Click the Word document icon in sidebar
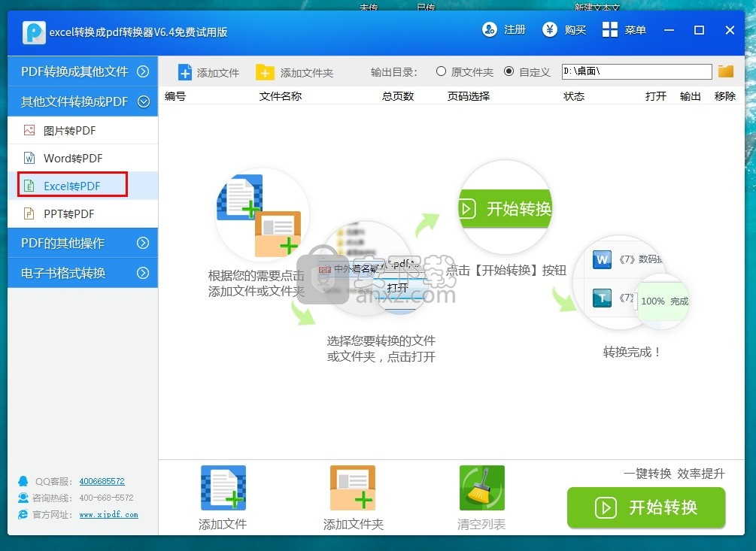This screenshot has width=756, height=551. pyautogui.click(x=29, y=158)
